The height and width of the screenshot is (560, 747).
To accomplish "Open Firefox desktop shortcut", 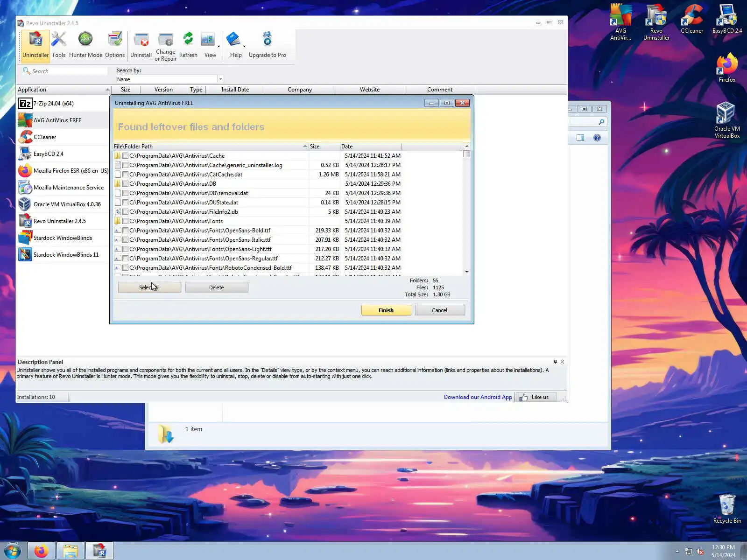I will pyautogui.click(x=727, y=68).
